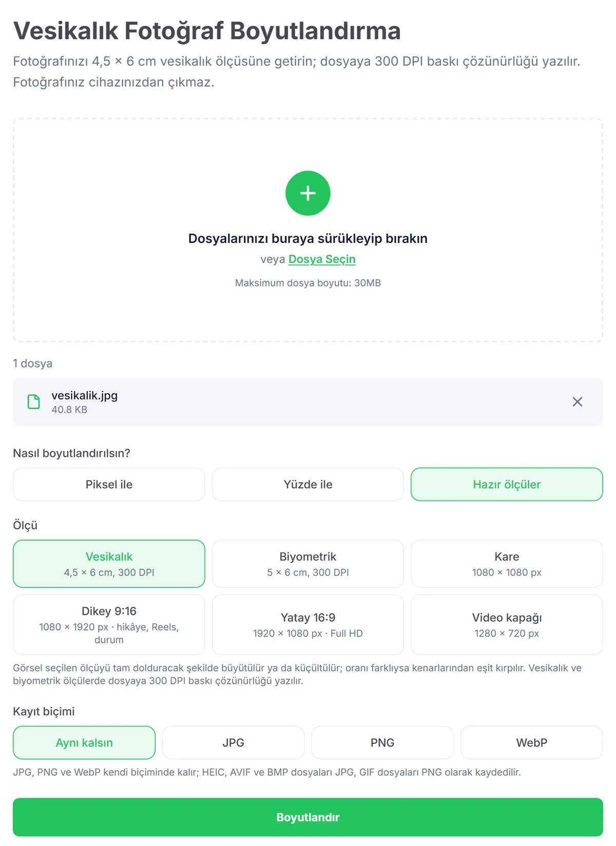Choose Piksel ile resize mode
The height and width of the screenshot is (846, 616).
pyautogui.click(x=109, y=484)
